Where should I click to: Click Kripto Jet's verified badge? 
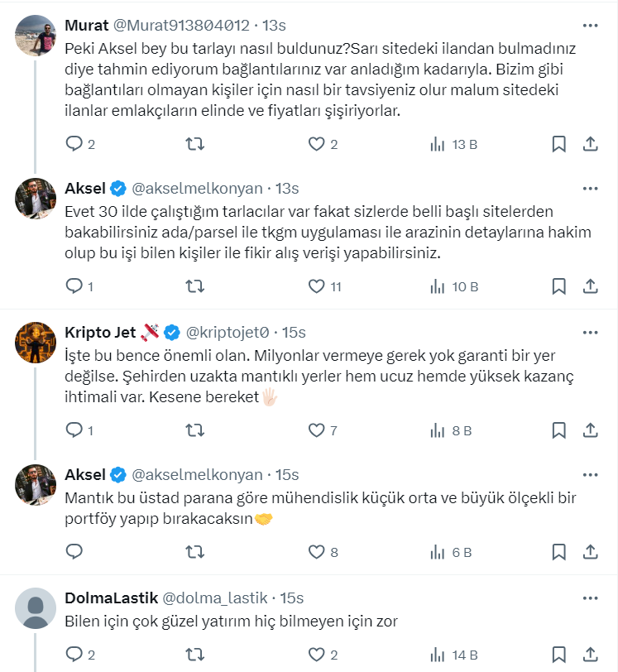(x=172, y=333)
